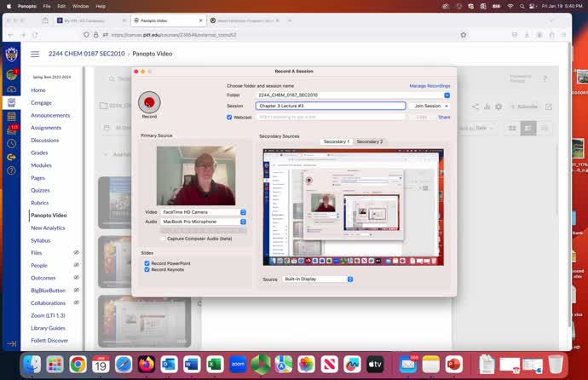
Task: Click the webcam preview in Primary Source
Action: click(x=196, y=176)
